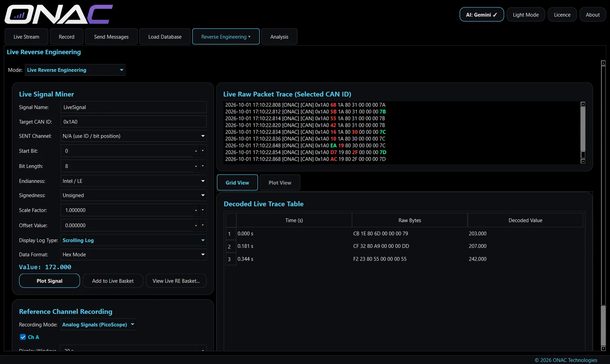Screen dimensions: 610x364
Task: Click the packet trace scroll-up arrow
Action: point(583,104)
